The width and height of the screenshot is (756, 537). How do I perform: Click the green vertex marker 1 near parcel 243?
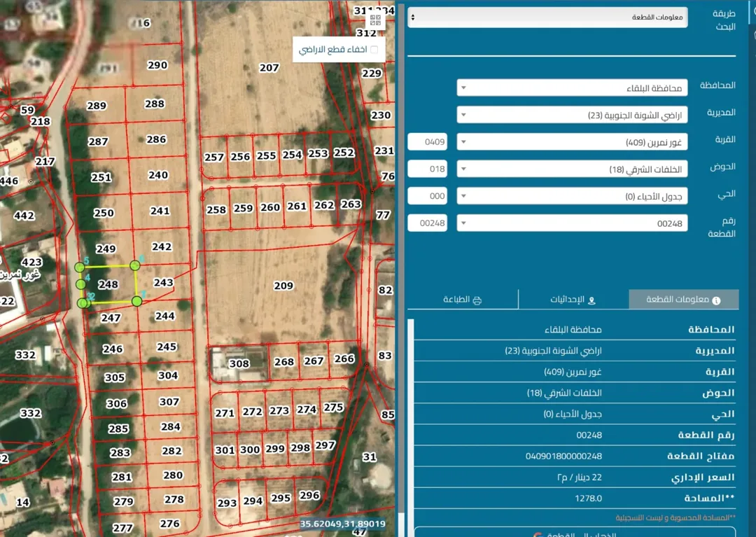click(137, 301)
